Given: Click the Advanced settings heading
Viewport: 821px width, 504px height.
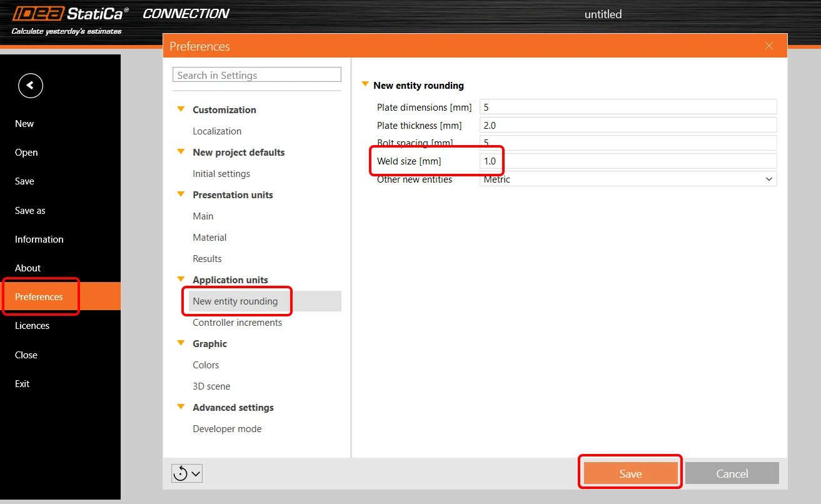Looking at the screenshot, I should coord(233,407).
